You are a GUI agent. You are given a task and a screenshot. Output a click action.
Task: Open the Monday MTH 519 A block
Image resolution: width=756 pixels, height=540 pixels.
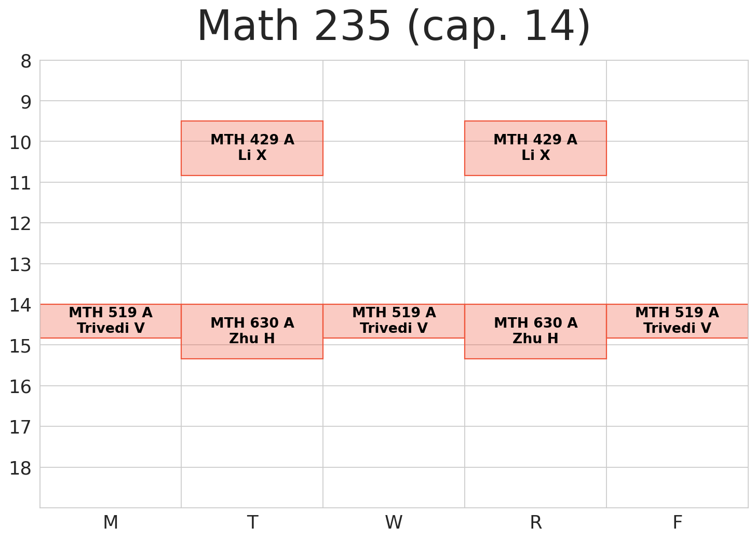[x=111, y=321]
